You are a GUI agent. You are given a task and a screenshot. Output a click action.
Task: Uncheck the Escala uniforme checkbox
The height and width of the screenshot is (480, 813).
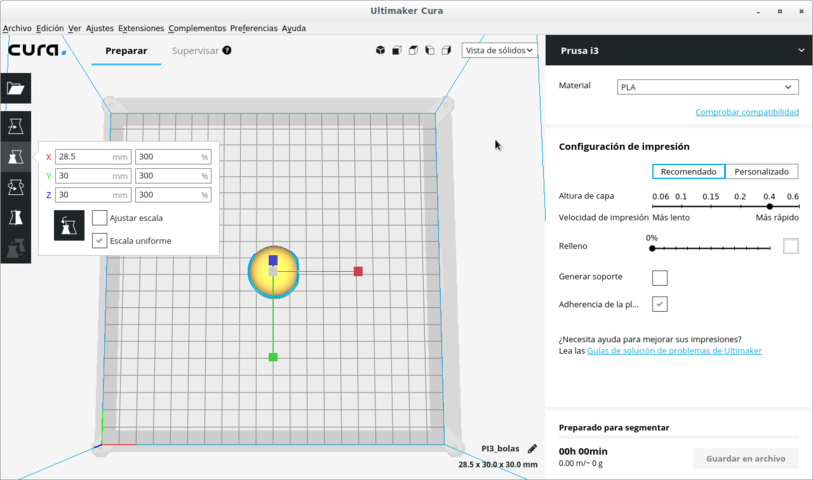tap(100, 241)
